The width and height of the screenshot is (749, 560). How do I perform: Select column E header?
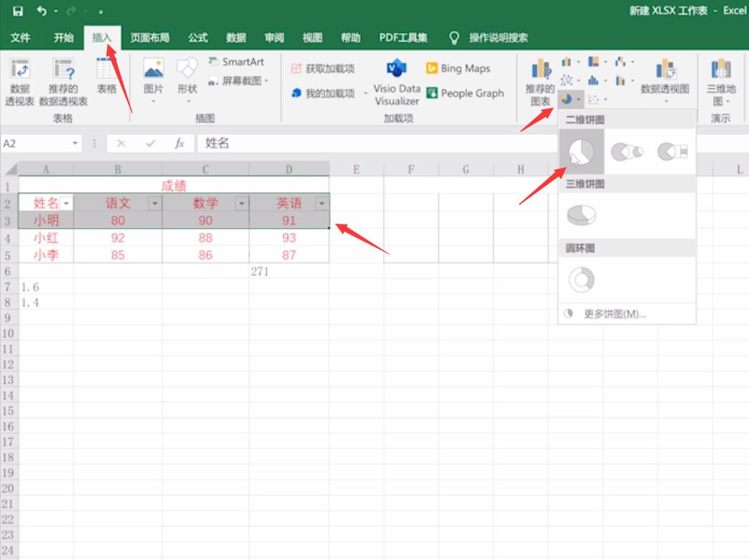(x=357, y=169)
